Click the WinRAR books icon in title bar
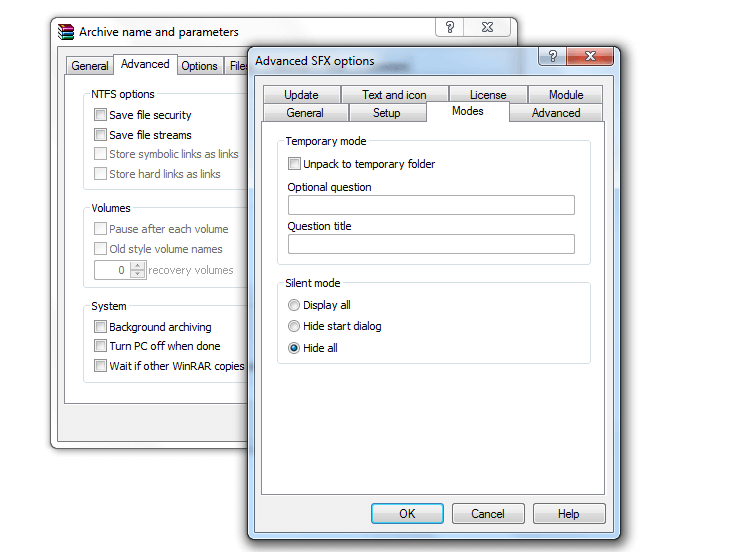Viewport: 744px width, 552px height. (66, 32)
